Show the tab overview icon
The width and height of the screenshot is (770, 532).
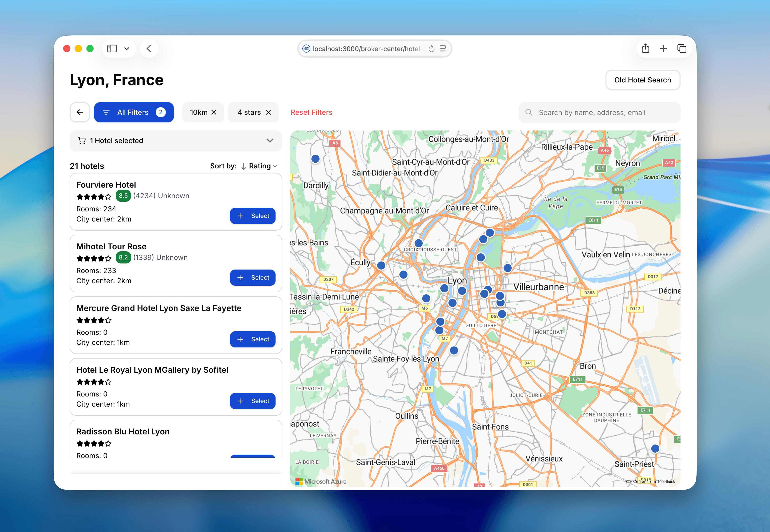coord(682,49)
